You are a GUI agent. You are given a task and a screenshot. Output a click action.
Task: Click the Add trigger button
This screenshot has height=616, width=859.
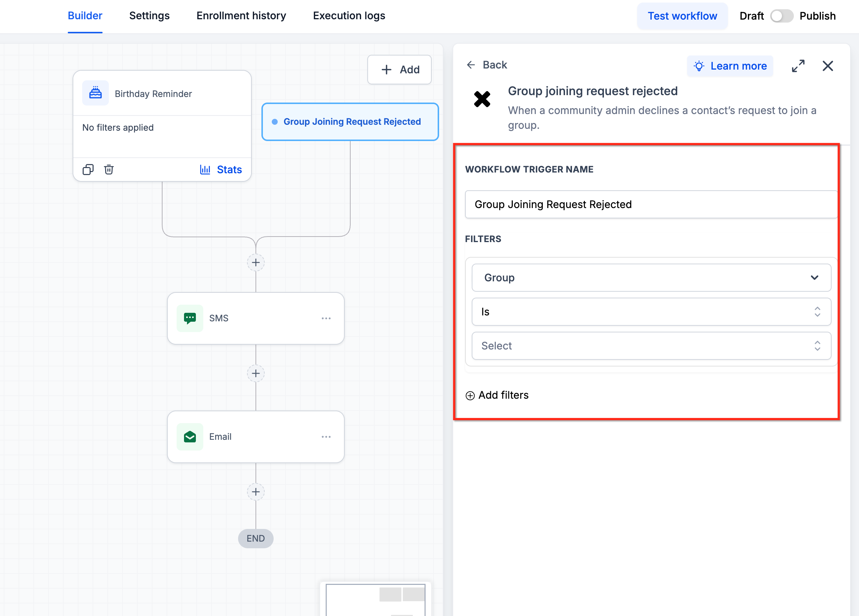point(399,70)
